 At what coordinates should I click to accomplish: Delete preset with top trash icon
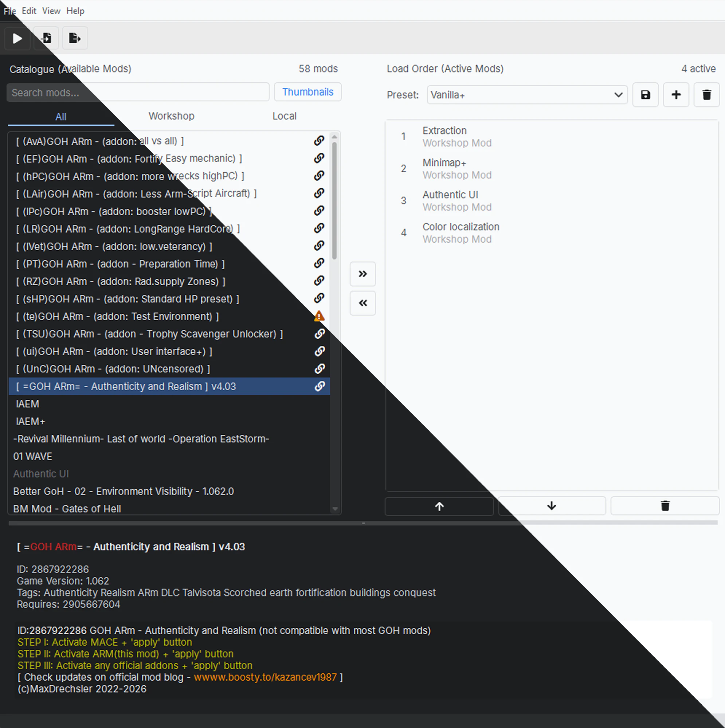click(x=706, y=95)
